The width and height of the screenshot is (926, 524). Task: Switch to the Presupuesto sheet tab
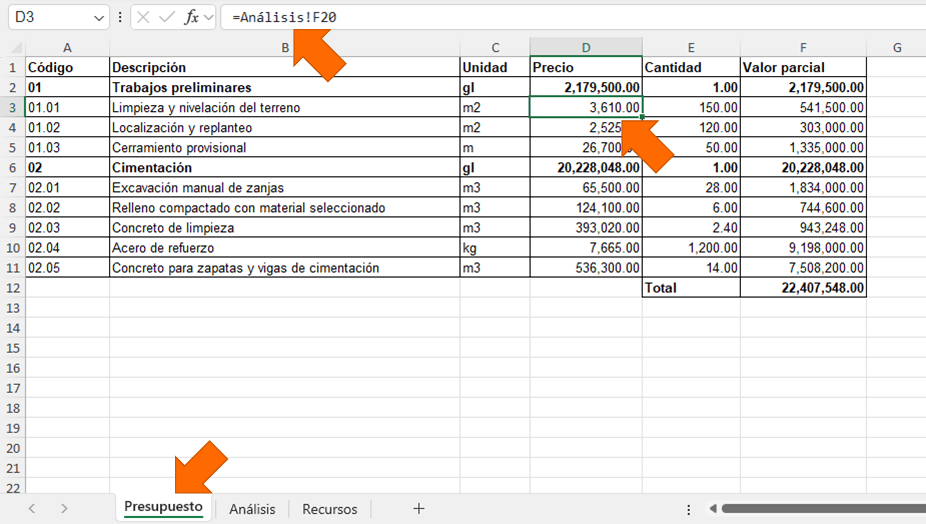[163, 507]
